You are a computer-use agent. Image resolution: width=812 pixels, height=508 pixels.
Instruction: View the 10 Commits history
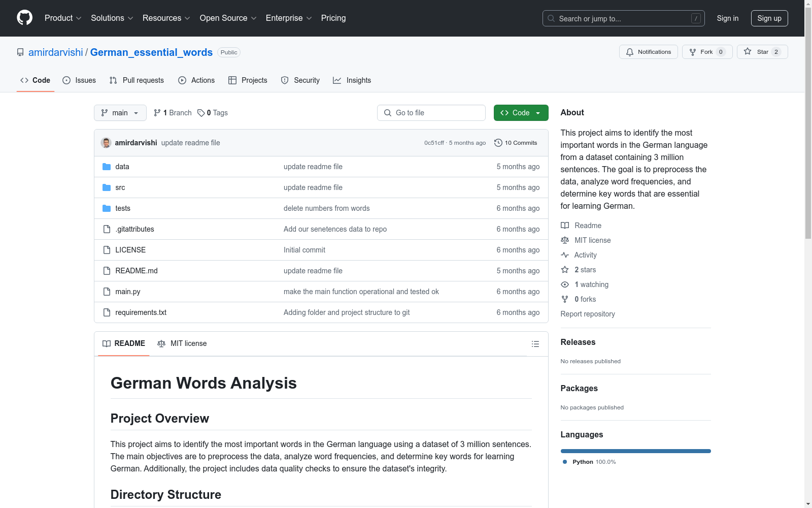(x=516, y=143)
